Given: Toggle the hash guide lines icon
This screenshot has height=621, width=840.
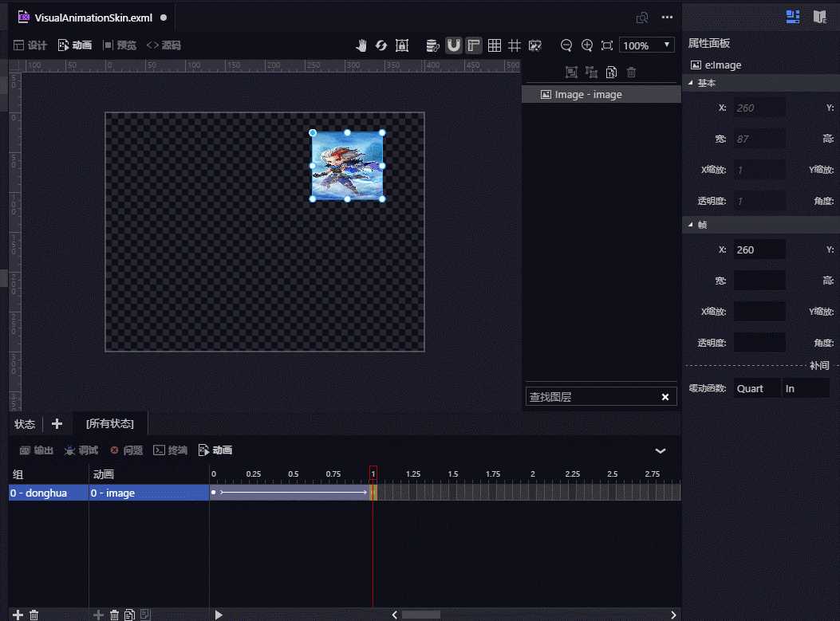Looking at the screenshot, I should coord(515,45).
